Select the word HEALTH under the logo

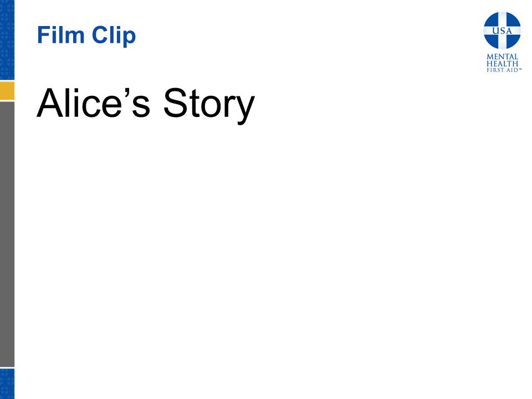[x=502, y=64]
